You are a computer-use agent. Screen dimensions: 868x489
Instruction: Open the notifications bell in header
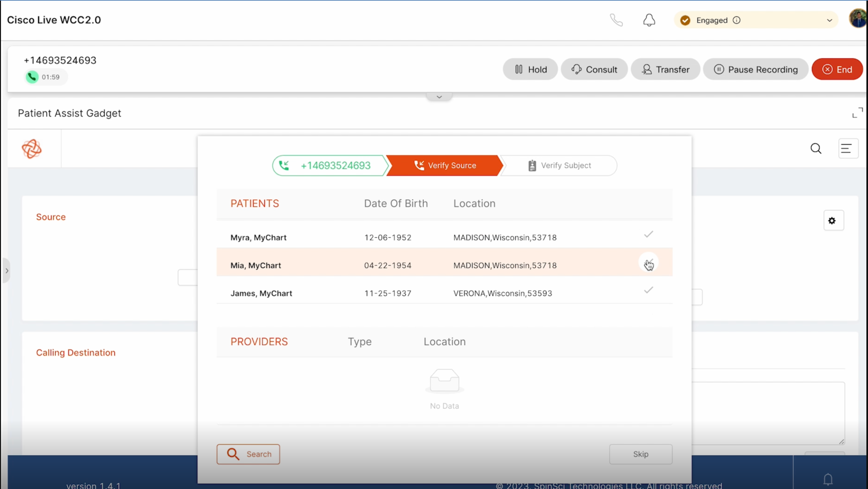point(649,20)
